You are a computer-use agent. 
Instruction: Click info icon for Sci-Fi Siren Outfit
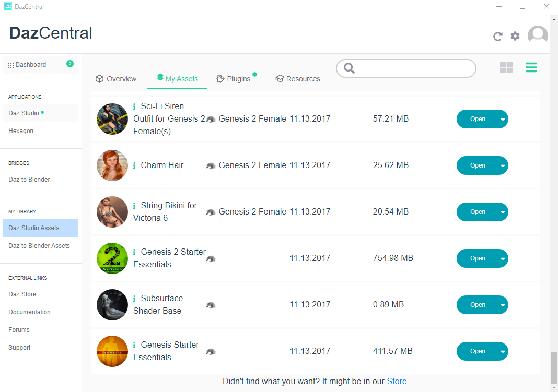[x=134, y=106]
